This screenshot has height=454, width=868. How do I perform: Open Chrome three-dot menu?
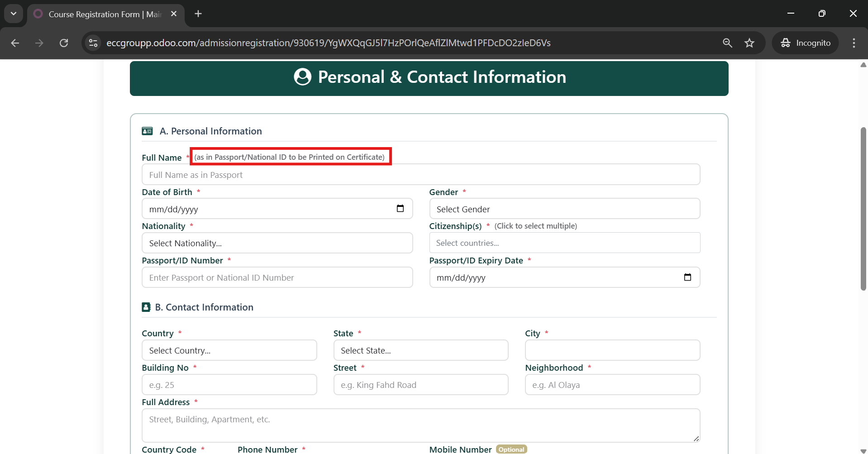[854, 43]
